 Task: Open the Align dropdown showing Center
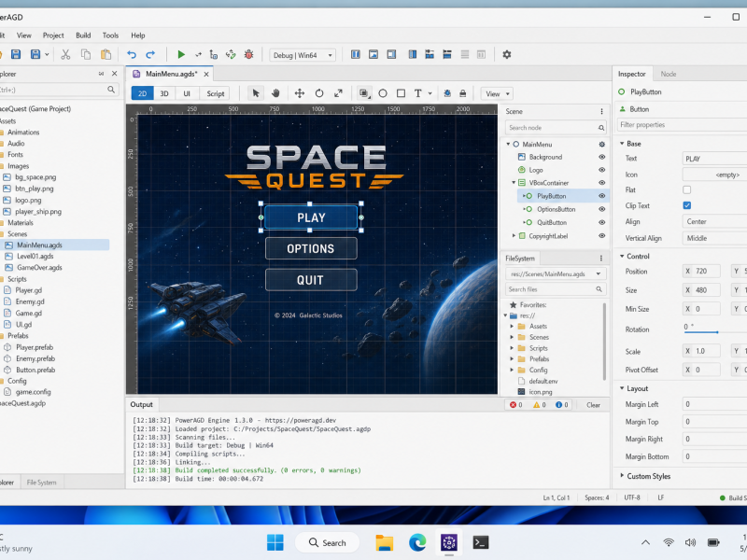pyautogui.click(x=714, y=221)
